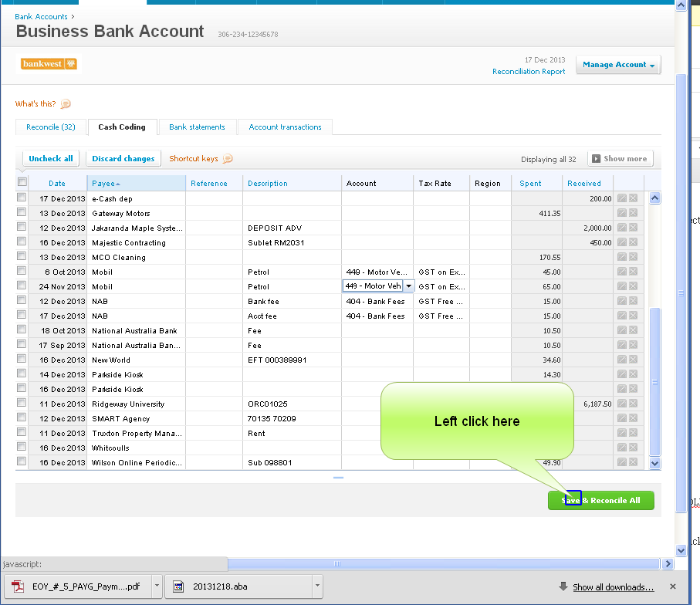Image resolution: width=700 pixels, height=605 pixels.
Task: Click the Shortcut keys speech bubble icon
Action: (227, 159)
